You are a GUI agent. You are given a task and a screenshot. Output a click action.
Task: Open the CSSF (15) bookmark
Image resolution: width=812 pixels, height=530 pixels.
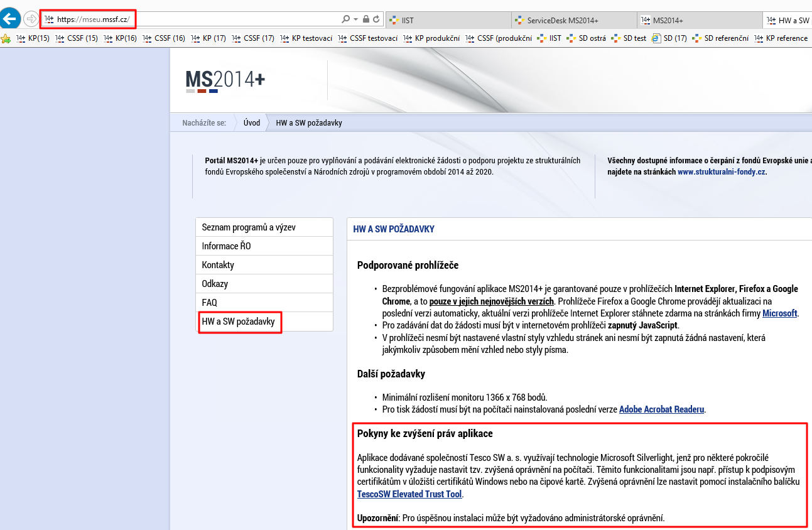tap(77, 38)
